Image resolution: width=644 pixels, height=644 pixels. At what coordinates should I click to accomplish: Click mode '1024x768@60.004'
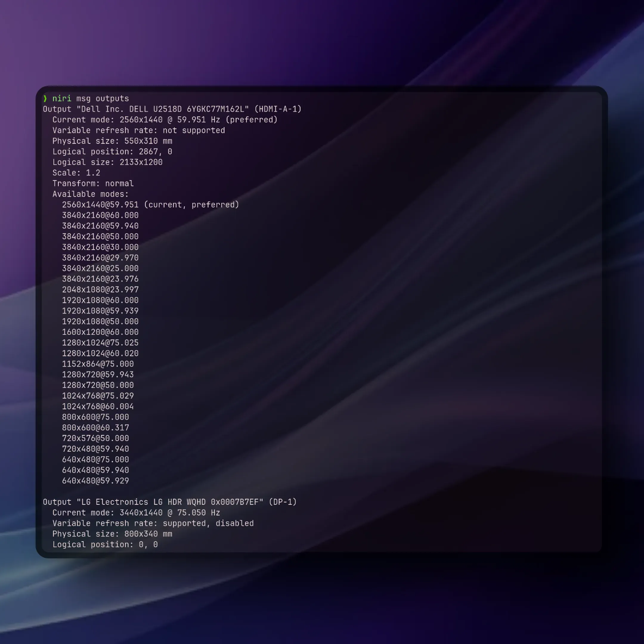click(x=98, y=407)
